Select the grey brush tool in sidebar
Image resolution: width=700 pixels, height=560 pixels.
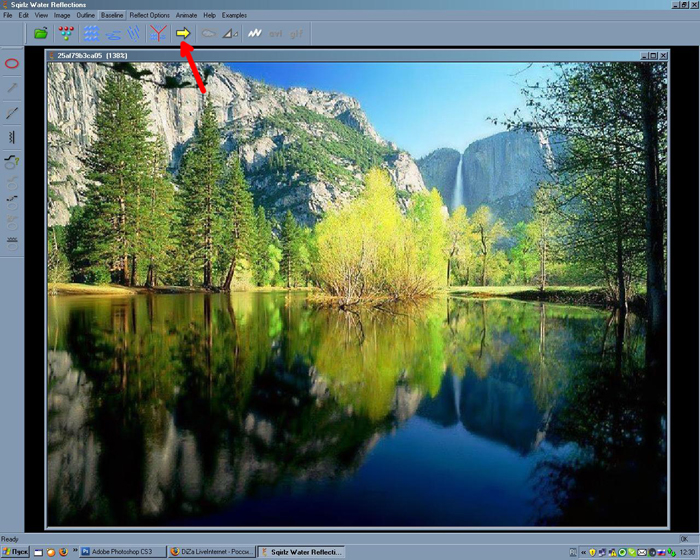[12, 88]
